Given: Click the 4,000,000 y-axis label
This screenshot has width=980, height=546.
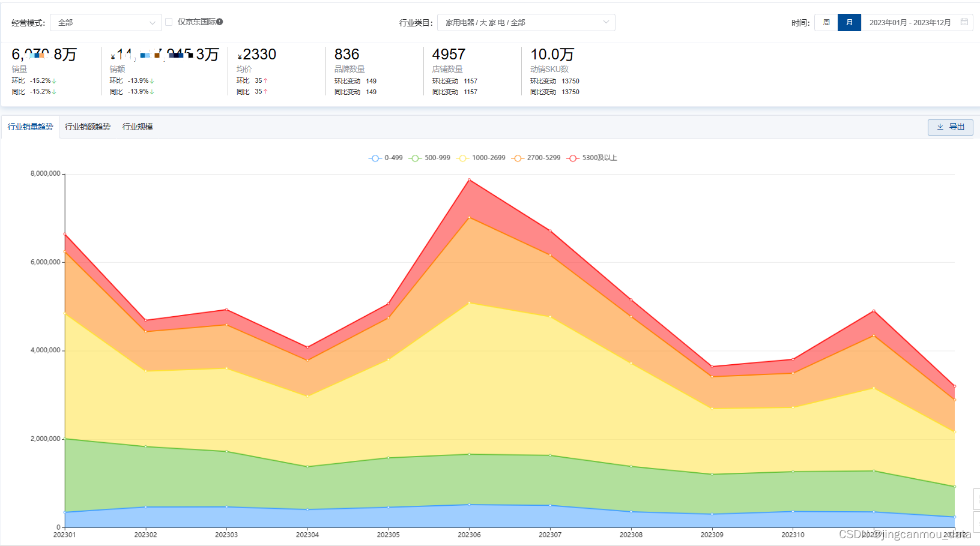Looking at the screenshot, I should (46, 350).
